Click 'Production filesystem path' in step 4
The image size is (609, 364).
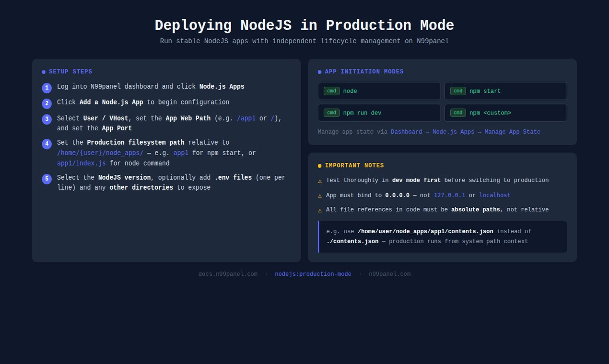click(x=136, y=143)
